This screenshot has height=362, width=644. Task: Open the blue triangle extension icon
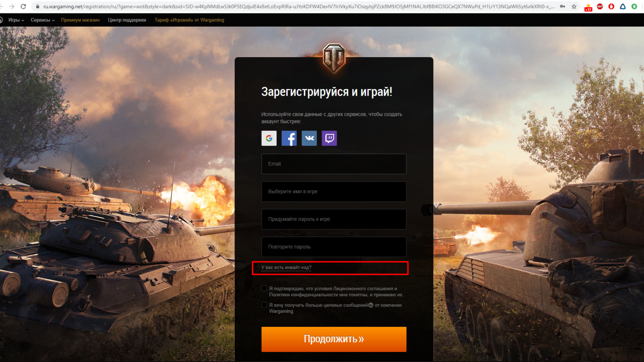(623, 6)
